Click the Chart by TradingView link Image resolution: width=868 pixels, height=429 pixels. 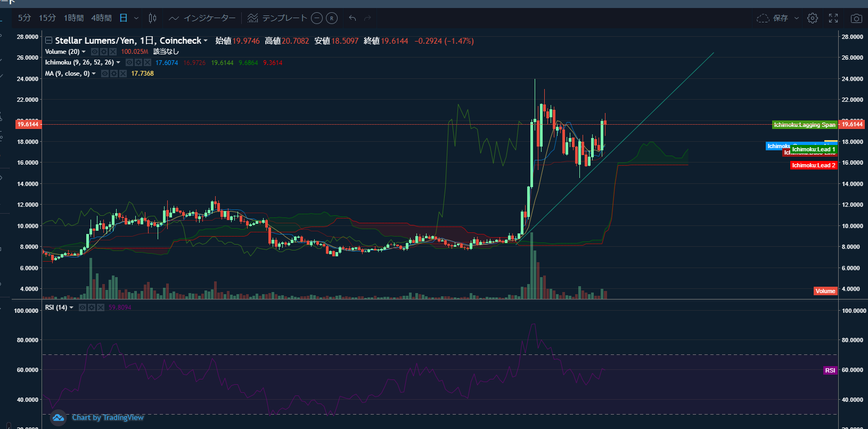[x=108, y=417]
